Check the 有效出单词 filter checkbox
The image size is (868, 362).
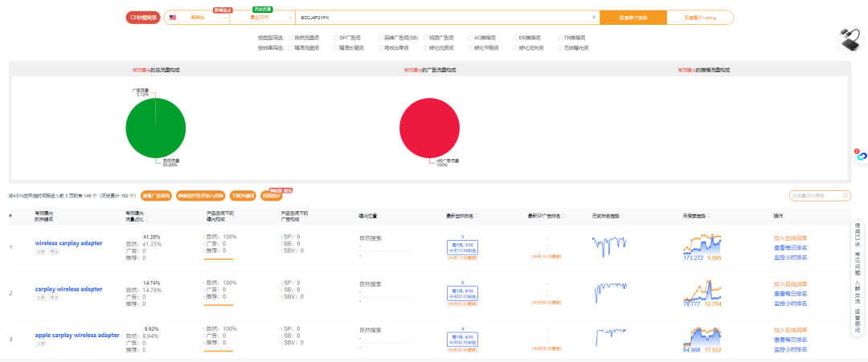[380, 48]
